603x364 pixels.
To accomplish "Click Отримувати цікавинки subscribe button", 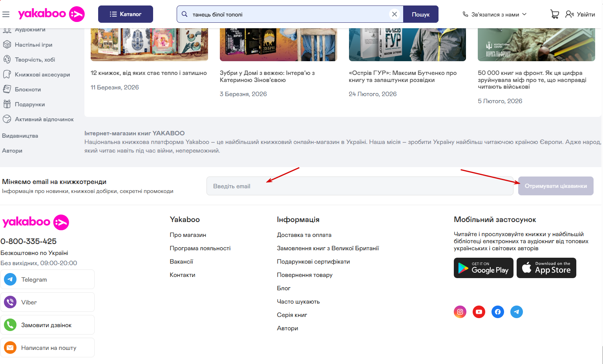I will click(556, 186).
